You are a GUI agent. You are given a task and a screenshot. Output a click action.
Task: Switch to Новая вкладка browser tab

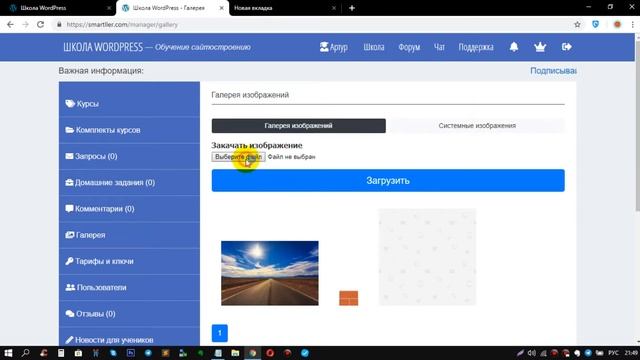(284, 8)
